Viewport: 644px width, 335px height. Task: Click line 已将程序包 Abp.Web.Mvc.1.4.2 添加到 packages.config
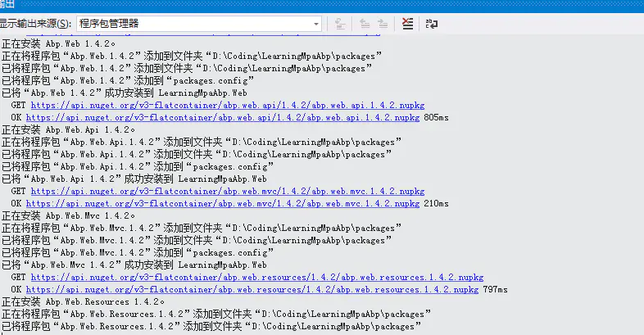click(138, 253)
